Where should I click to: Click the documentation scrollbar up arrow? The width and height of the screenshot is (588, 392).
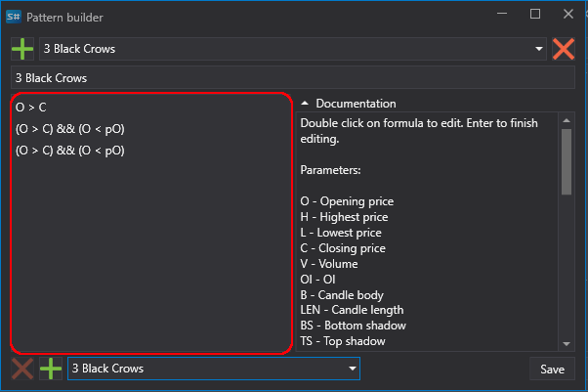[x=567, y=120]
